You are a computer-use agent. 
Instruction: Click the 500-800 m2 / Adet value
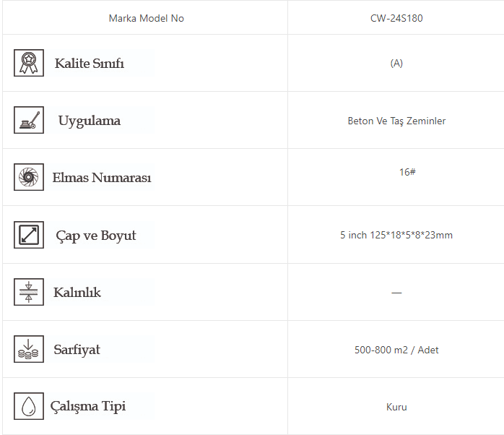396,350
